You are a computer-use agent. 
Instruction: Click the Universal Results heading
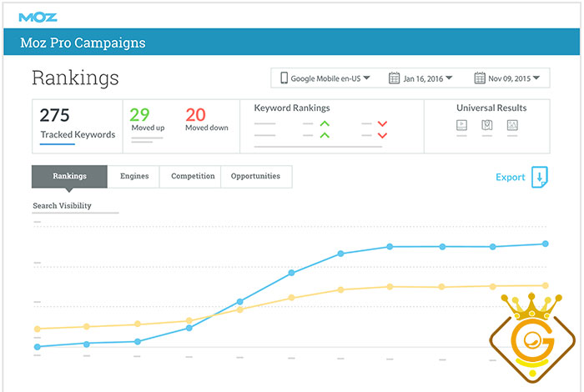[x=491, y=108]
